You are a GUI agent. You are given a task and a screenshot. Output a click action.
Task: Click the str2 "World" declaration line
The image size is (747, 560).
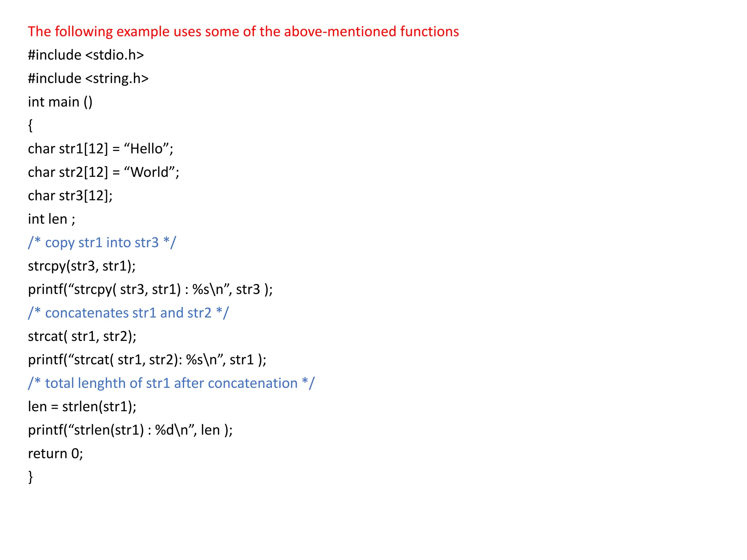pyautogui.click(x=104, y=172)
